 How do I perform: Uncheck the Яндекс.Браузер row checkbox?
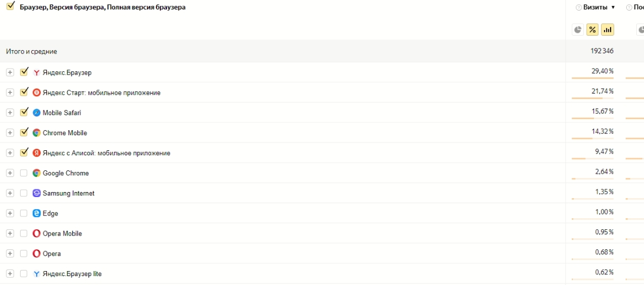[x=24, y=72]
